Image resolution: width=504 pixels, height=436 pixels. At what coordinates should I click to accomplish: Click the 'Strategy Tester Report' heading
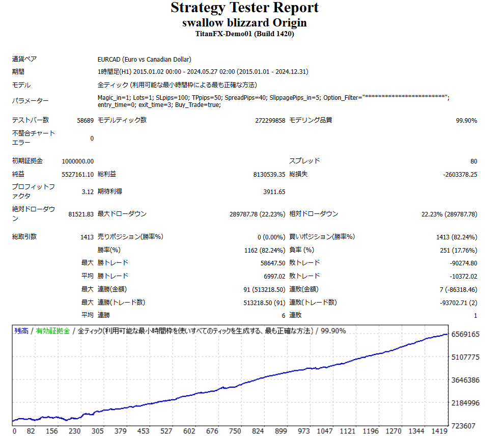tap(244, 8)
